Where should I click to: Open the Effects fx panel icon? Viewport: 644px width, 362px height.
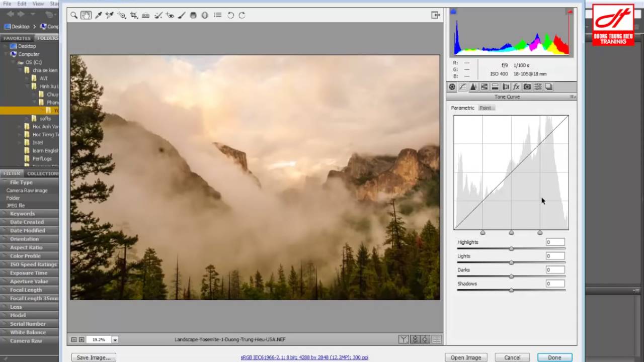pos(516,87)
